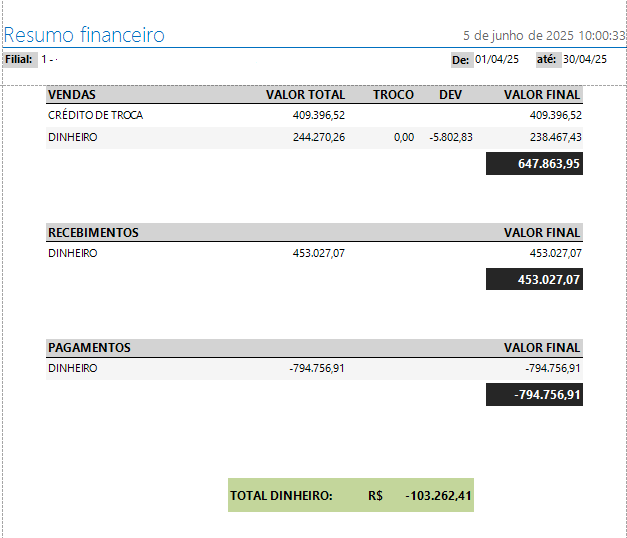The height and width of the screenshot is (538, 627).
Task: Click the devolution value -5.802,83
Action: click(x=451, y=138)
